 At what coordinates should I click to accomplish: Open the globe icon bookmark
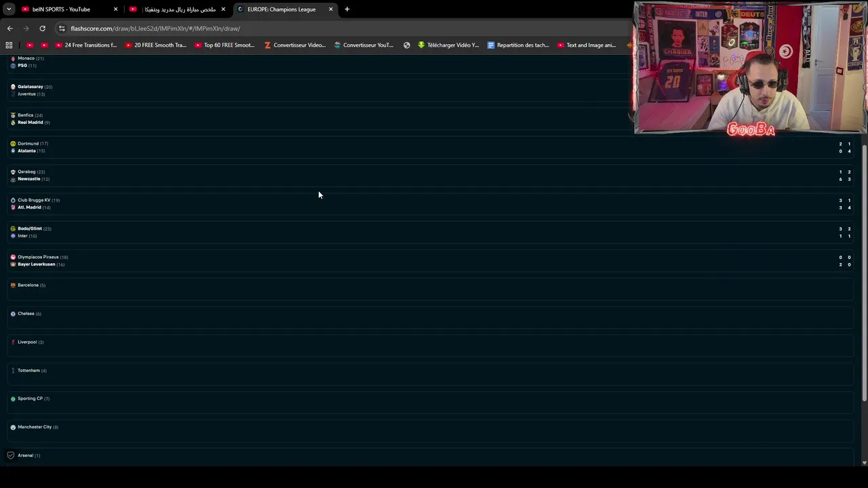pos(407,45)
